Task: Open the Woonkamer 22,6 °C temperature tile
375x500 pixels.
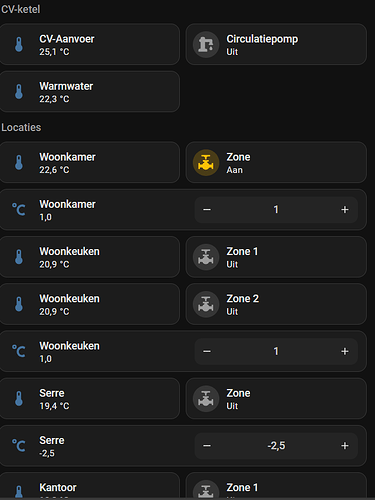Action: (89, 163)
